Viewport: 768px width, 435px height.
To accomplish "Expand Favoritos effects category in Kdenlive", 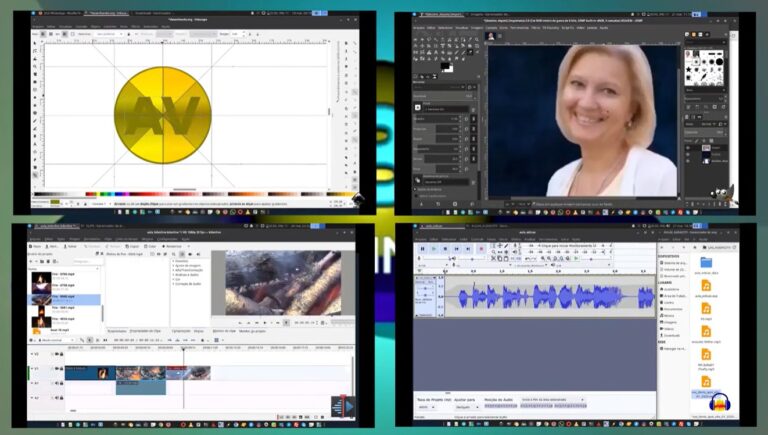I will pos(181,261).
